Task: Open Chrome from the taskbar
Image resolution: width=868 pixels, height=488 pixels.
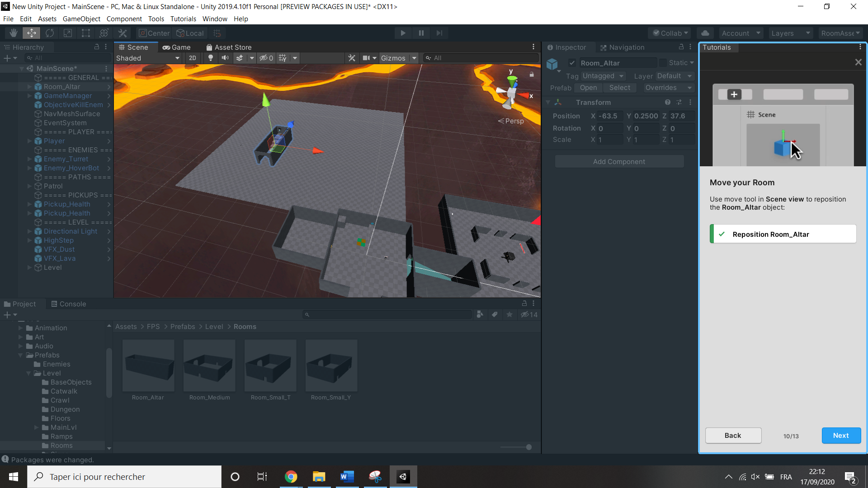Action: 291,477
